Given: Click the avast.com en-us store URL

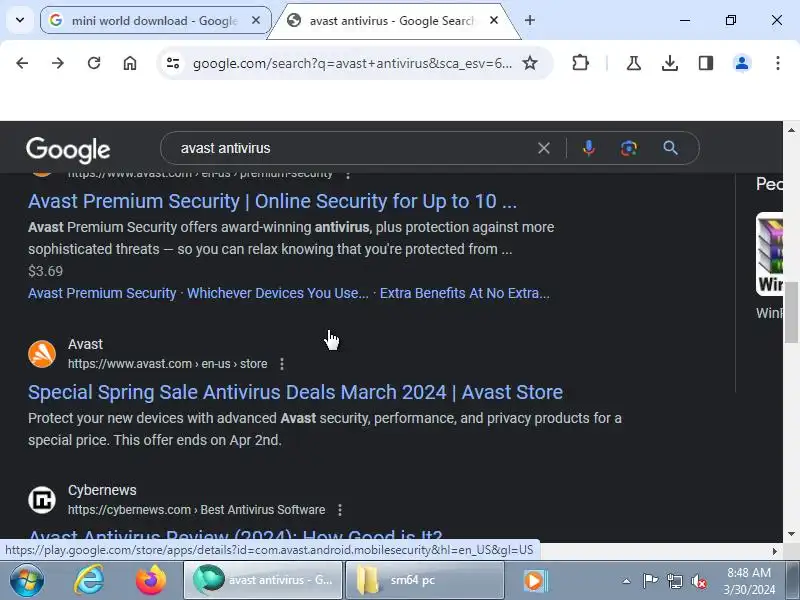Looking at the screenshot, I should 167,364.
